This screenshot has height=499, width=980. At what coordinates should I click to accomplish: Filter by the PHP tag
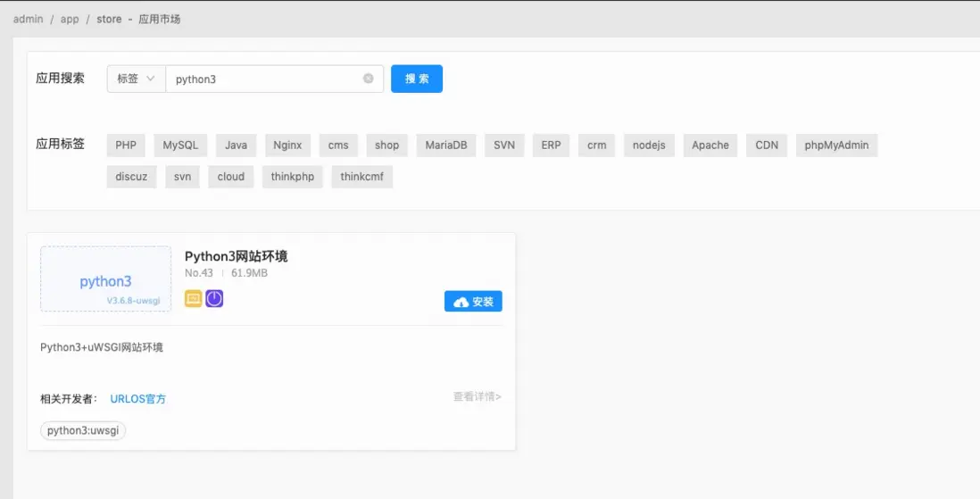(x=126, y=146)
